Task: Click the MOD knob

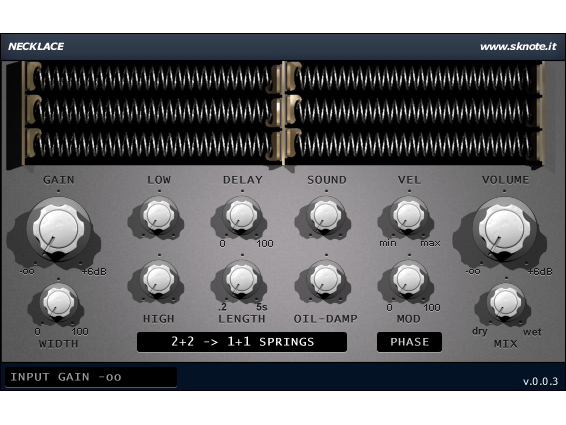Action: (x=409, y=279)
